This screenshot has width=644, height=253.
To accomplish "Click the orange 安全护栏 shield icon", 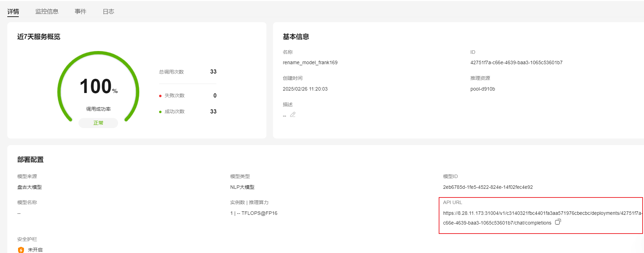I will 21,250.
